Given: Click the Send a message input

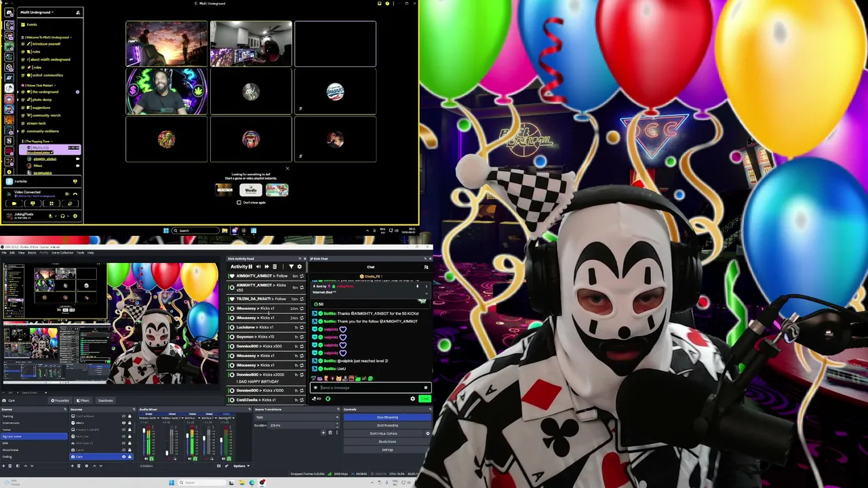Looking at the screenshot, I should pyautogui.click(x=371, y=388).
